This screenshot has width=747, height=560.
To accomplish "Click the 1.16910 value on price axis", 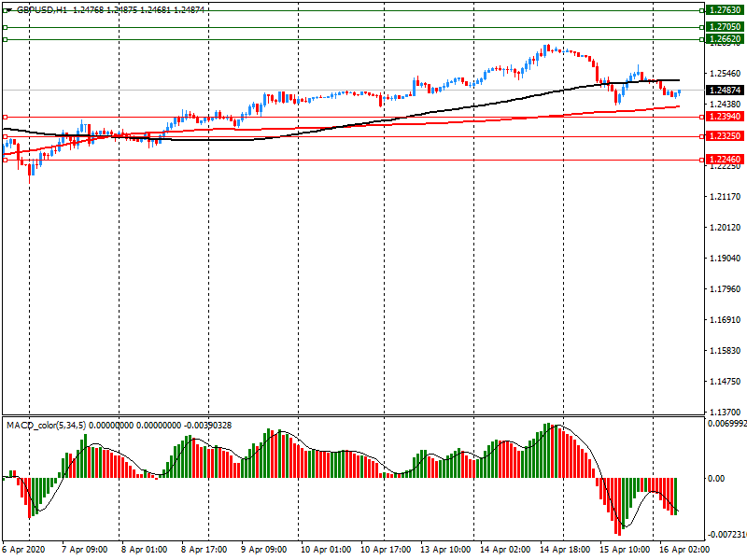I will tap(726, 320).
